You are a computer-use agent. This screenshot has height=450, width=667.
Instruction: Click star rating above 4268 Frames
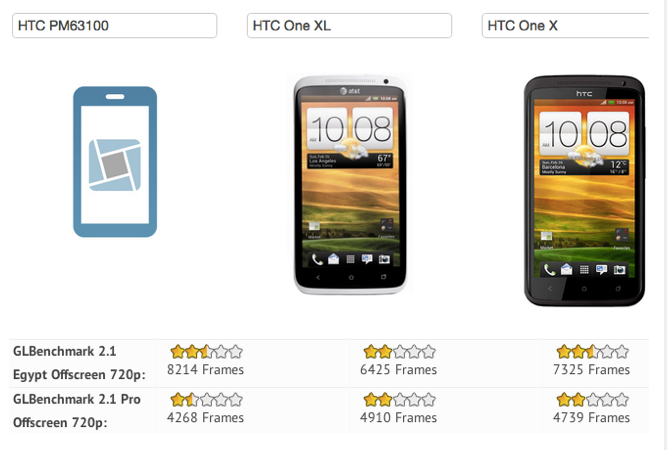tap(206, 400)
